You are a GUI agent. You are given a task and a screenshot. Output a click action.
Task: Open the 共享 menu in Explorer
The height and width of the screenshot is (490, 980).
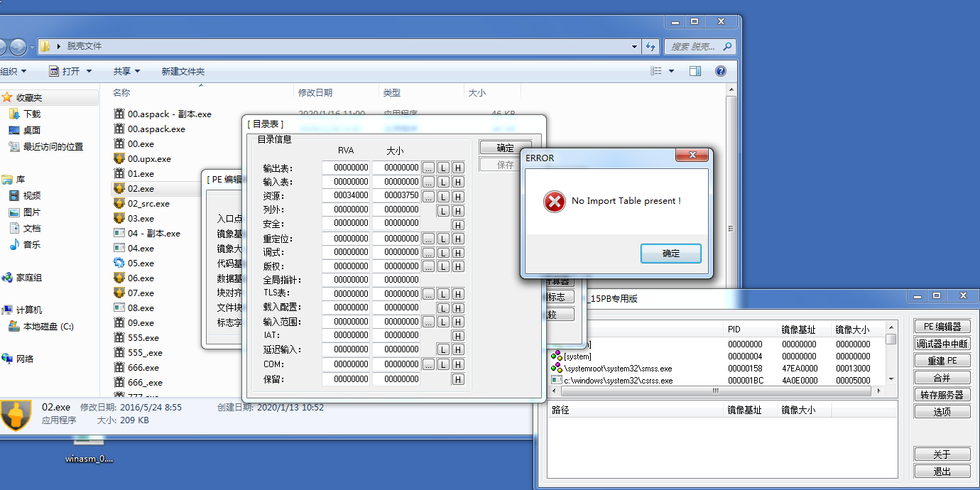pyautogui.click(x=126, y=71)
